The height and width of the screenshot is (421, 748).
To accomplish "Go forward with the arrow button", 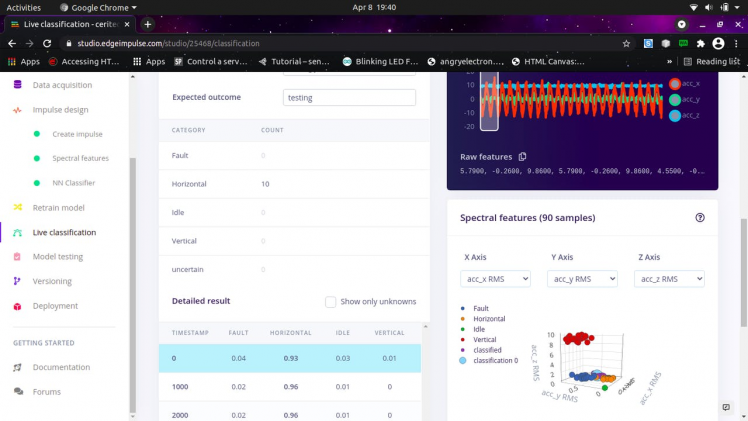I will coord(29,43).
